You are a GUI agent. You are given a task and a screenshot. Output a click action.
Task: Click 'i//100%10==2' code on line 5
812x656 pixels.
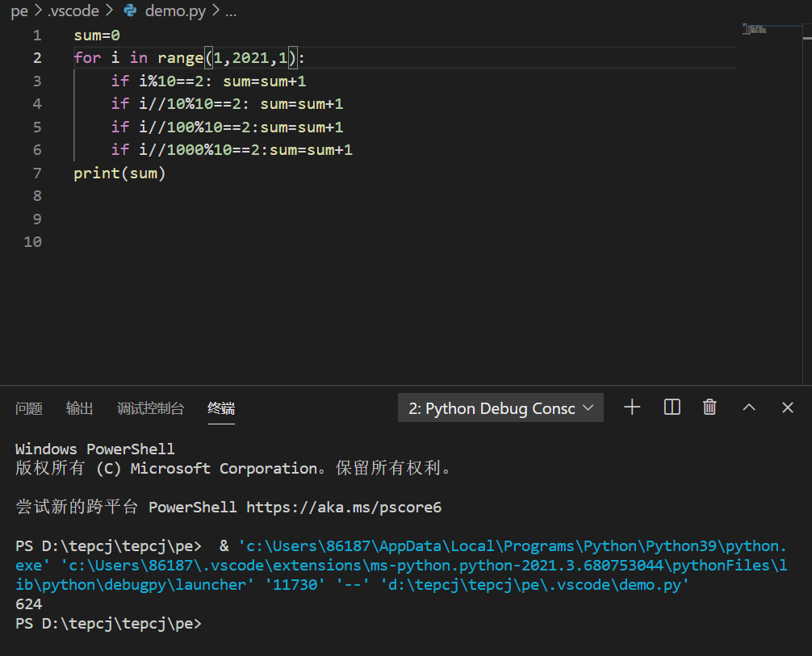[195, 127]
